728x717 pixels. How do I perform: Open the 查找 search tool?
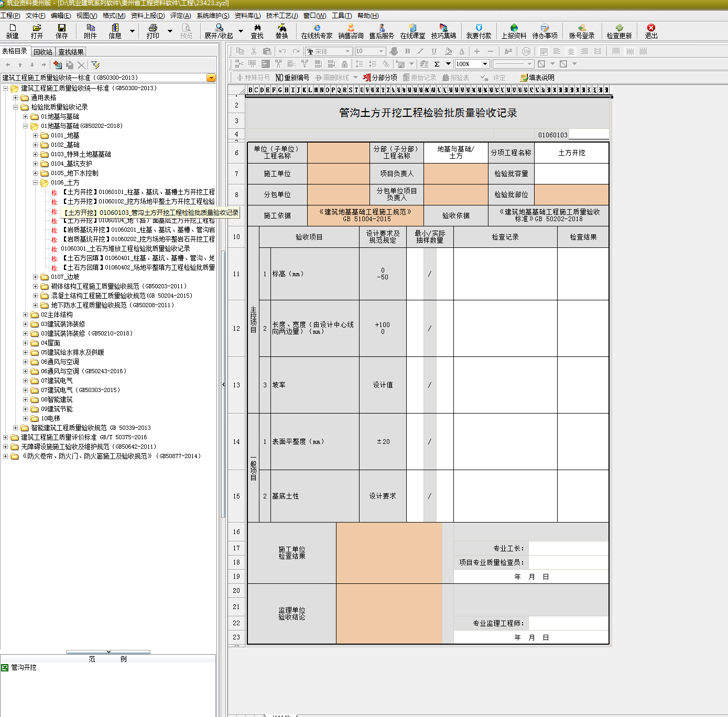pyautogui.click(x=257, y=31)
